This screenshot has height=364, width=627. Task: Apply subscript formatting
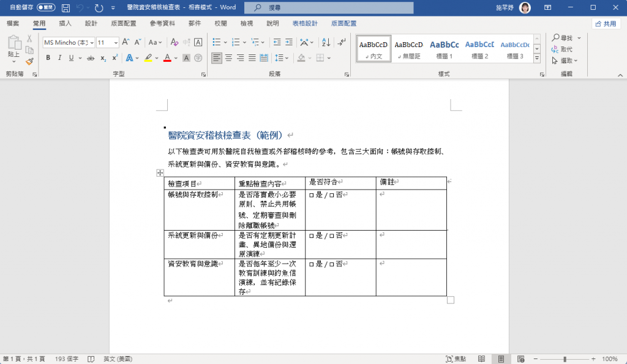[103, 58]
